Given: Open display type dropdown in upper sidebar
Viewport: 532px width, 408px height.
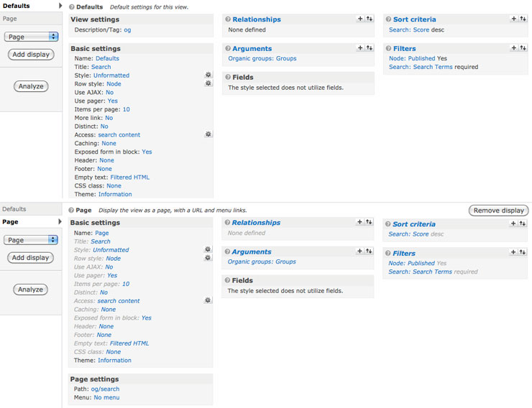Looking at the screenshot, I should (31, 36).
